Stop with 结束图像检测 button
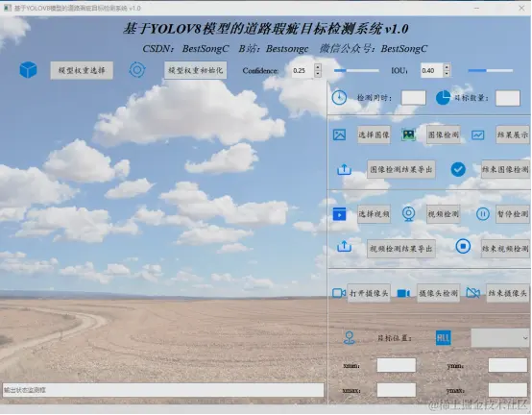The width and height of the screenshot is (532, 415). (x=505, y=169)
